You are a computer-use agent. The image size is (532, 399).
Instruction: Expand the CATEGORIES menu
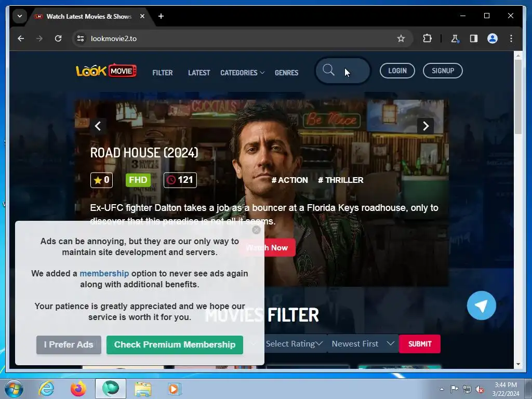[242, 73]
